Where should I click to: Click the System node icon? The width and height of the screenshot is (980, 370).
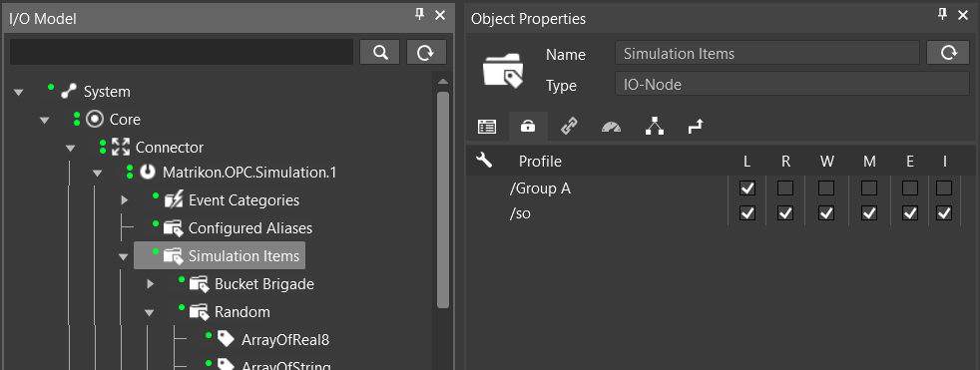click(68, 92)
